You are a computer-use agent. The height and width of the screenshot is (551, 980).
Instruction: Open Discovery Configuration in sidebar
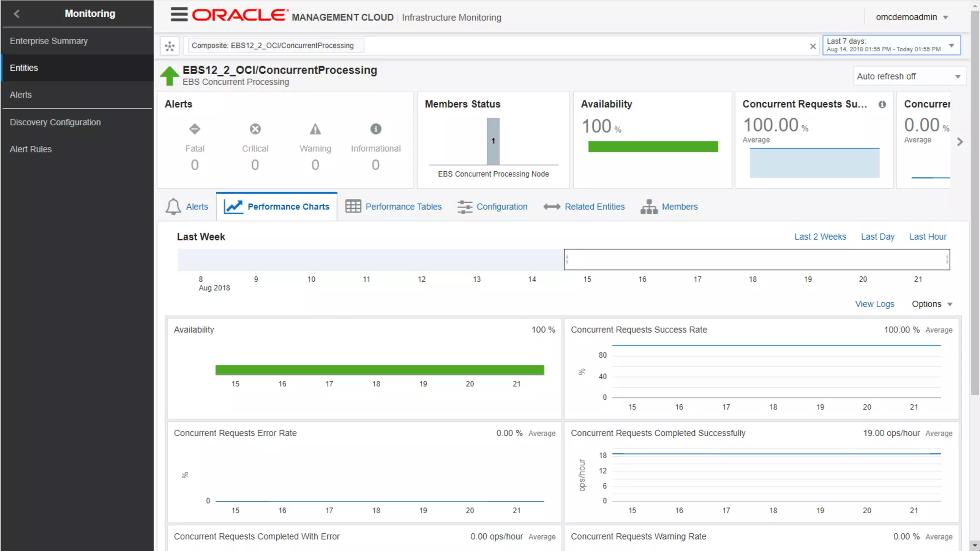[x=77, y=122]
